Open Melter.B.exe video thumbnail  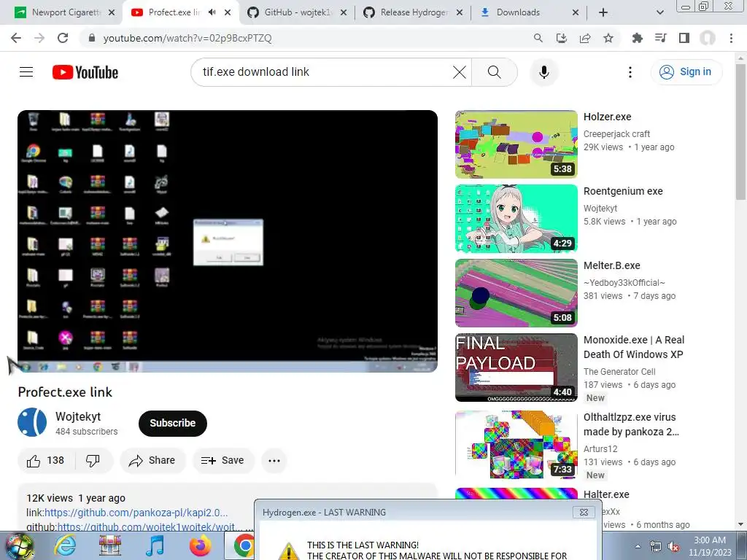(x=516, y=293)
